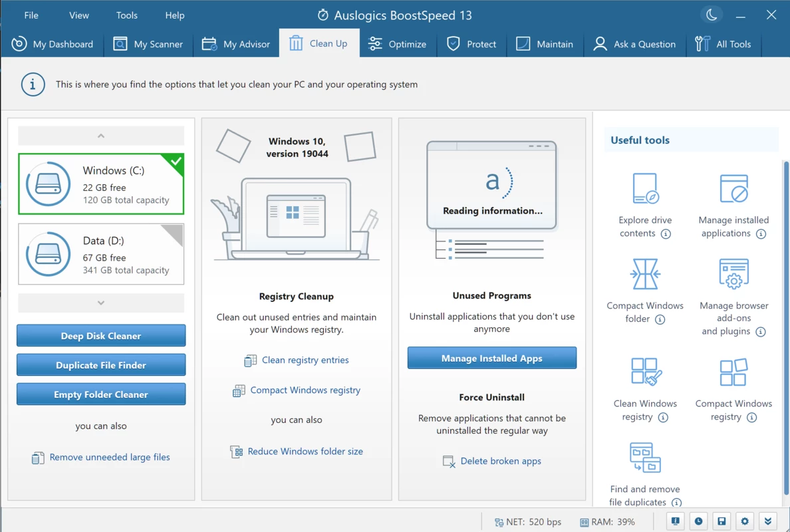The image size is (790, 532).
Task: Launch Compact Windows folder tool icon
Action: click(645, 274)
